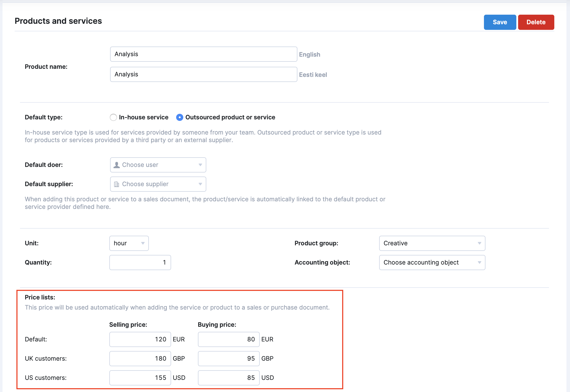Click UK customers selling price 180
The width and height of the screenshot is (570, 392).
click(x=140, y=359)
